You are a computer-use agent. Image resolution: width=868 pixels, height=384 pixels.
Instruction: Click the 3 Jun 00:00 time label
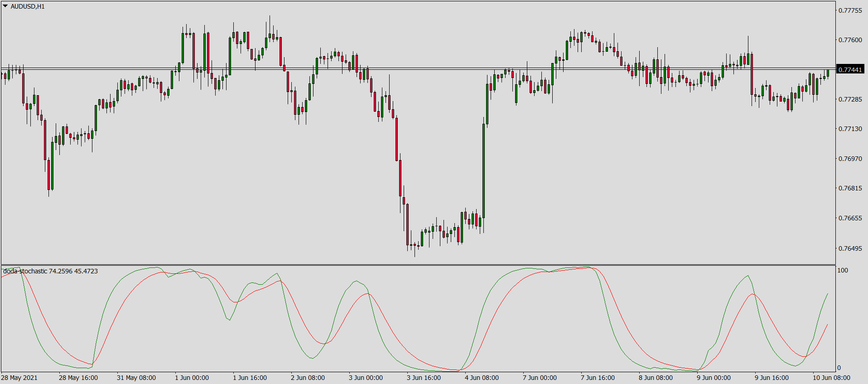(366, 378)
